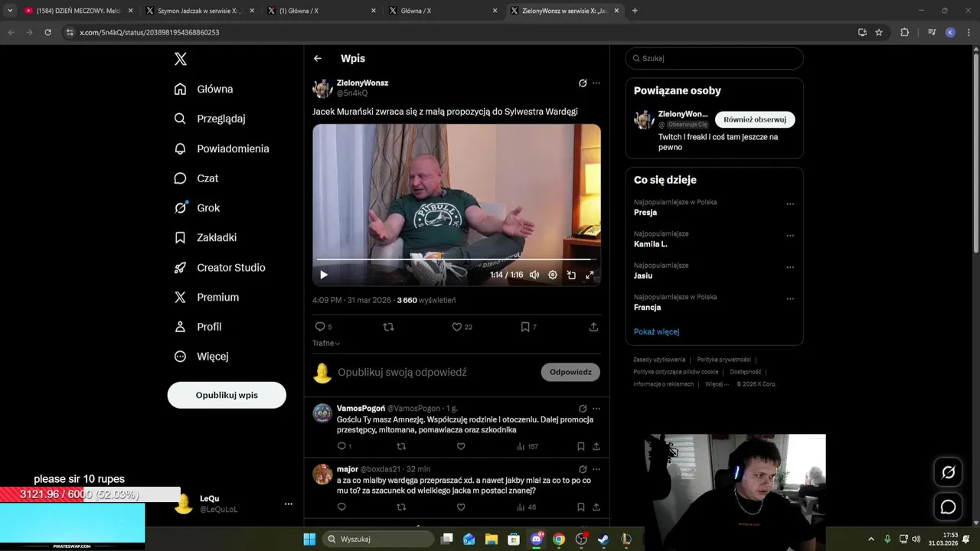
Task: Click the Odpowiedz button
Action: pyautogui.click(x=570, y=372)
